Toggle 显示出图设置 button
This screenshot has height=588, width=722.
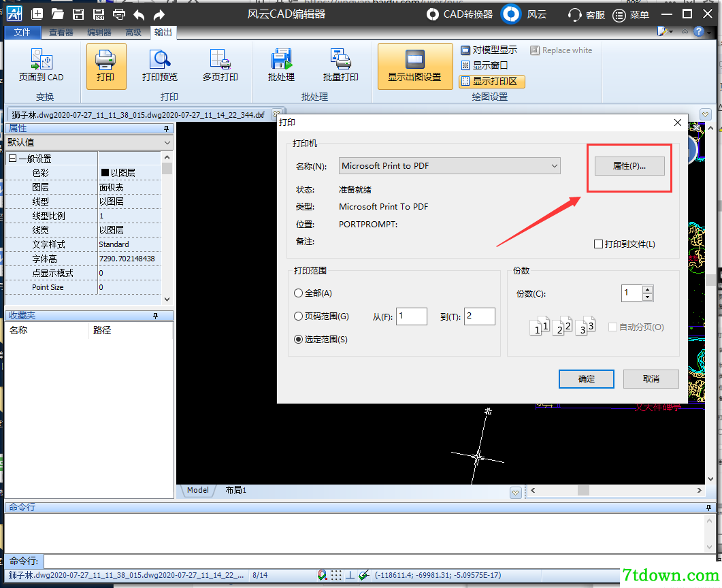coord(415,66)
